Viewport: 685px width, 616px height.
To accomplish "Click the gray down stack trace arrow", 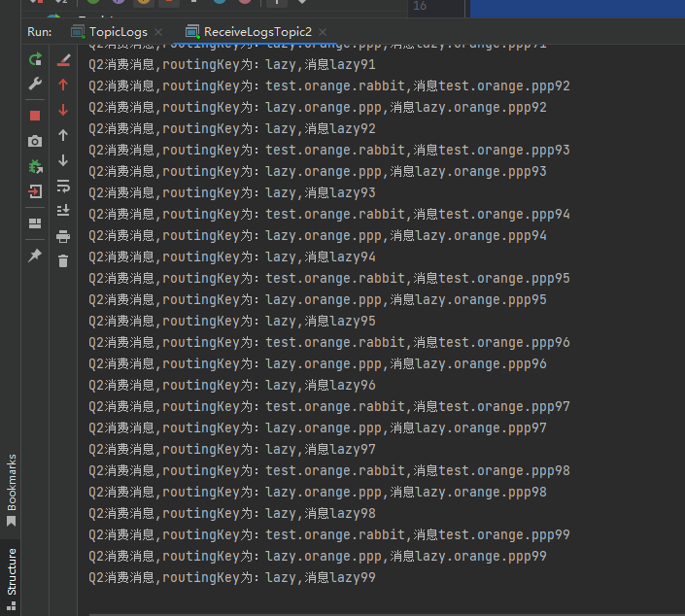I will [63, 160].
